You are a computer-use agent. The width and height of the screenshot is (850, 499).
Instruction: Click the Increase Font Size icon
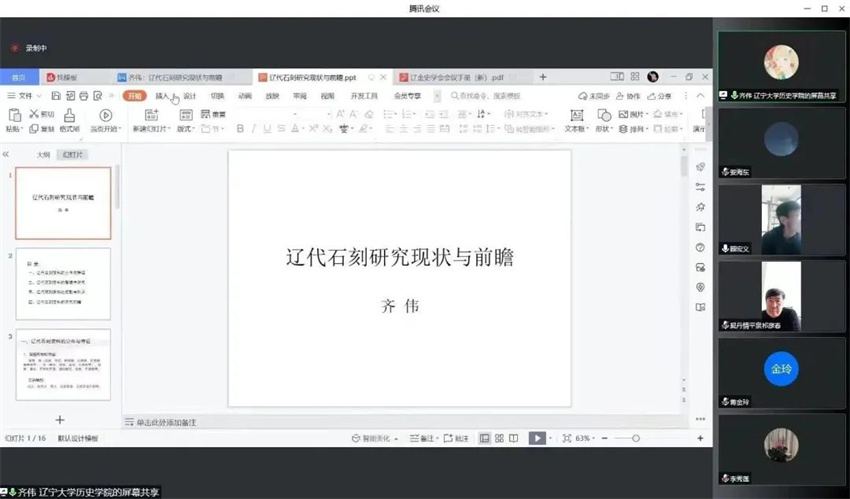340,114
